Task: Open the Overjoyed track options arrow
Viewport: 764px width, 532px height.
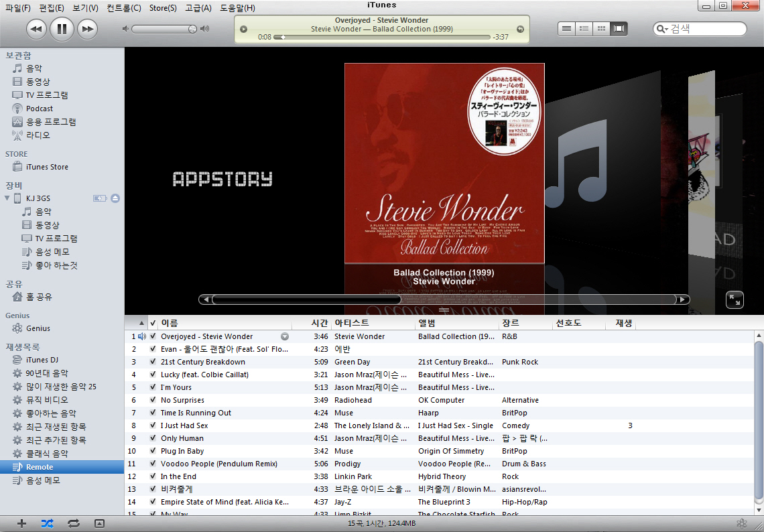Action: pyautogui.click(x=285, y=336)
